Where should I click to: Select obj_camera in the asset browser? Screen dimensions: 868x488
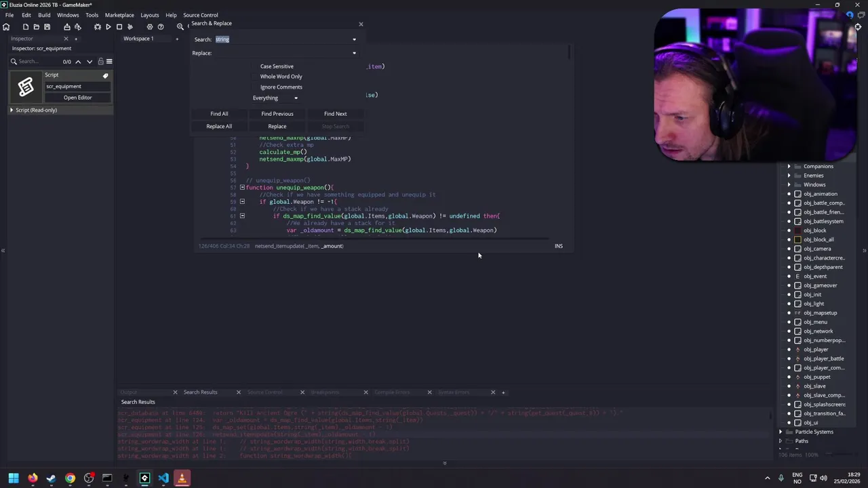[x=817, y=249]
